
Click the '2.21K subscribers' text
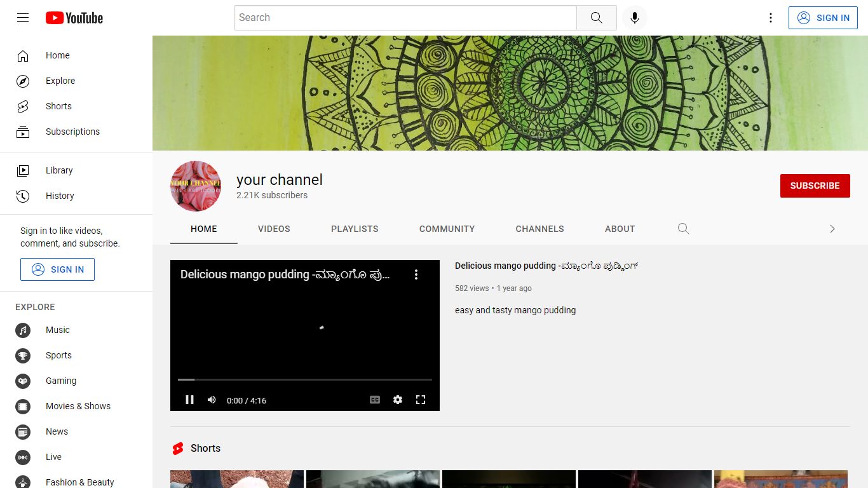pos(272,195)
